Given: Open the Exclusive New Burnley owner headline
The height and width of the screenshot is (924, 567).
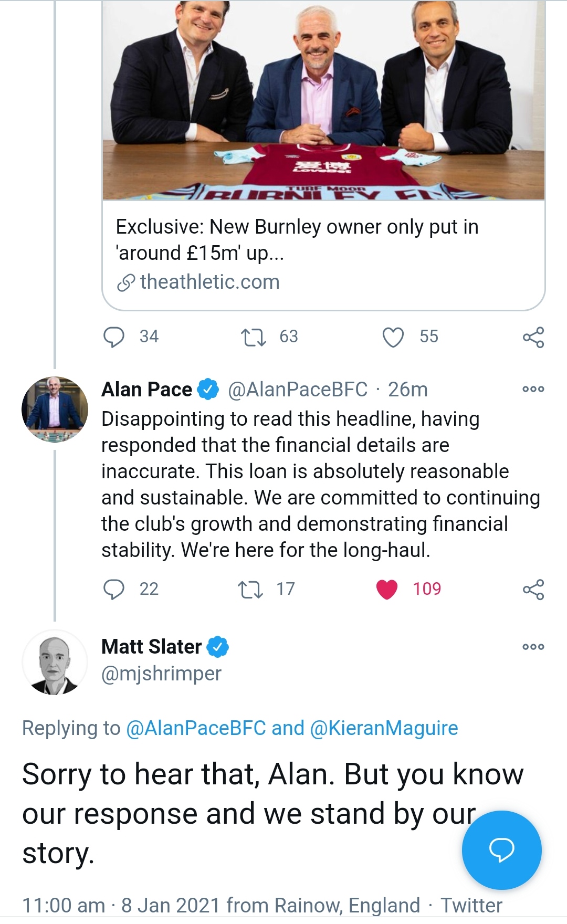Looking at the screenshot, I should pos(297,239).
